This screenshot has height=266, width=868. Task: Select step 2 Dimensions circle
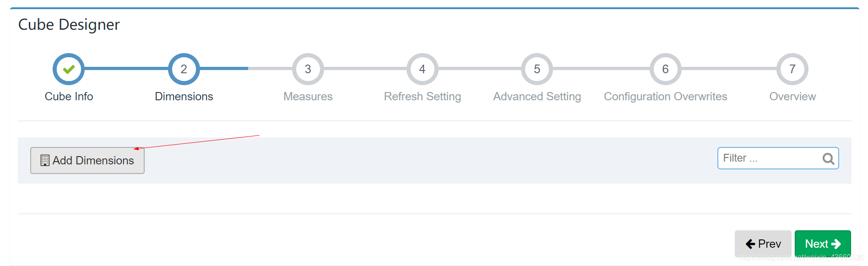click(x=184, y=69)
